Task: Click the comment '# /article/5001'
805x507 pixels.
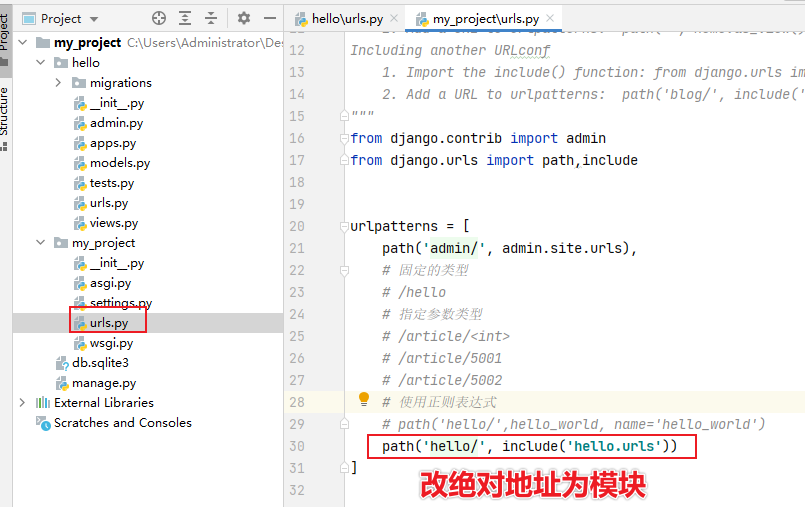Action: tap(442, 358)
